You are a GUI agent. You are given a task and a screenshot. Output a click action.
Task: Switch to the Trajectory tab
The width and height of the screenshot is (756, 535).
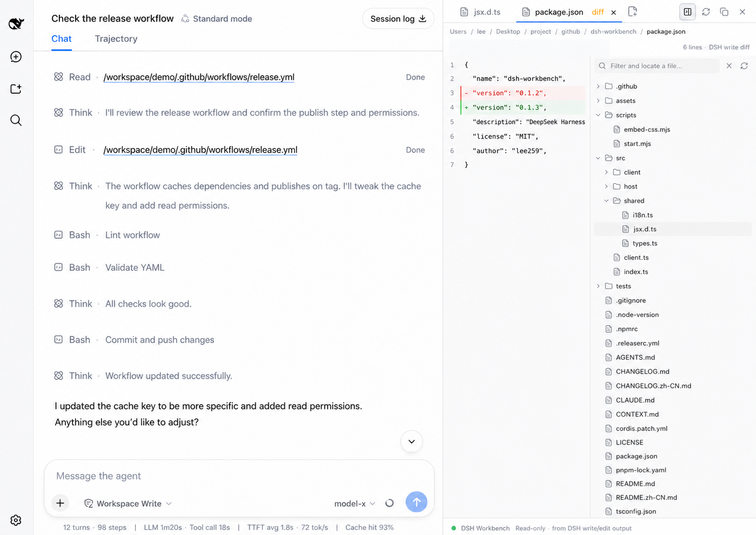pos(116,39)
